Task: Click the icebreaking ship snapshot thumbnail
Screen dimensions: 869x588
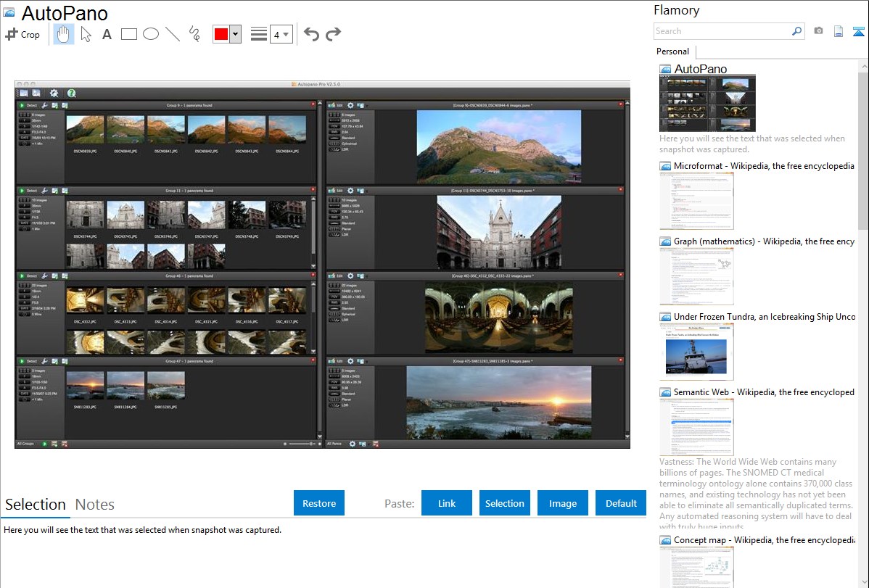Action: point(696,352)
